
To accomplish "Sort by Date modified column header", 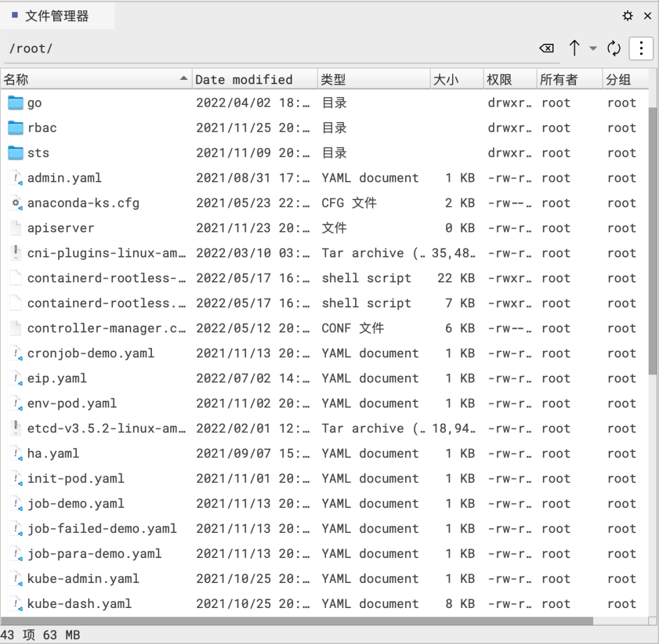I will pos(254,79).
